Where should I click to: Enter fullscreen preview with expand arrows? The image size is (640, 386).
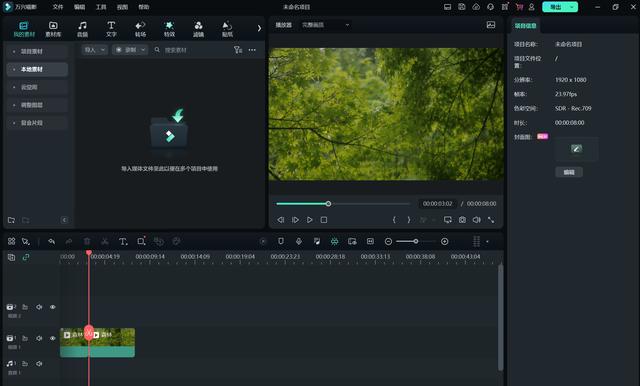[x=491, y=220]
